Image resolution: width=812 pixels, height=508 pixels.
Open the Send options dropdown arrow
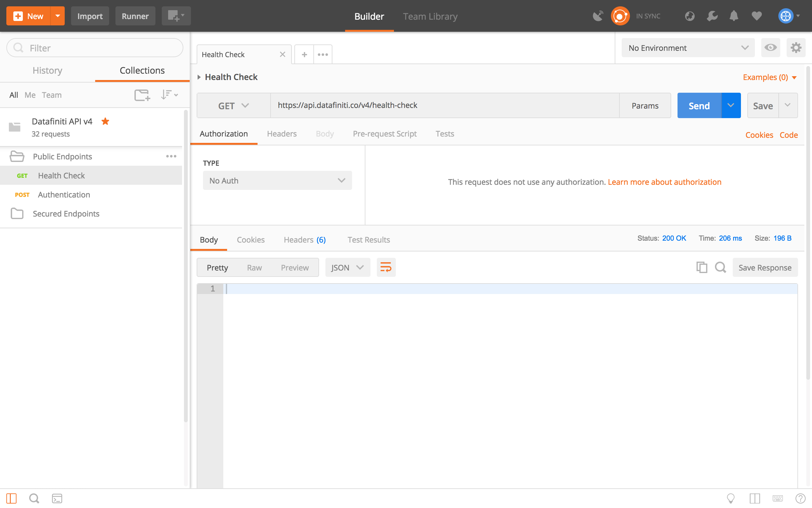[x=731, y=105]
